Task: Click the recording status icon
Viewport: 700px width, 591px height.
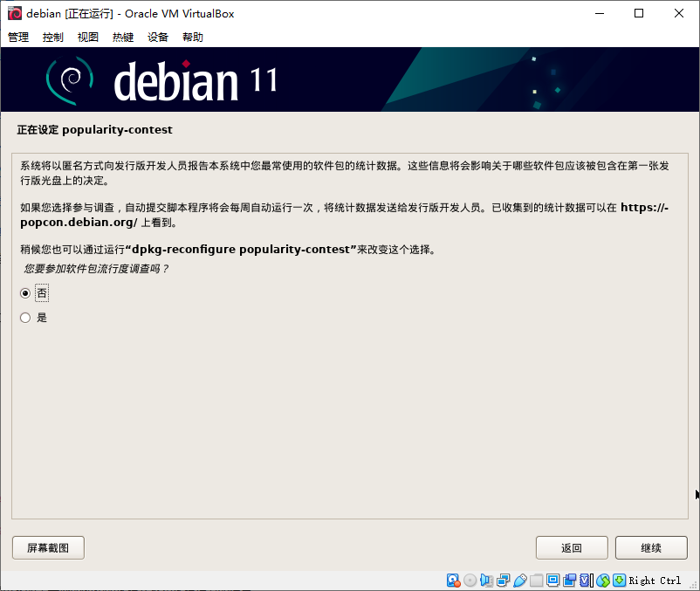Action: pos(570,581)
